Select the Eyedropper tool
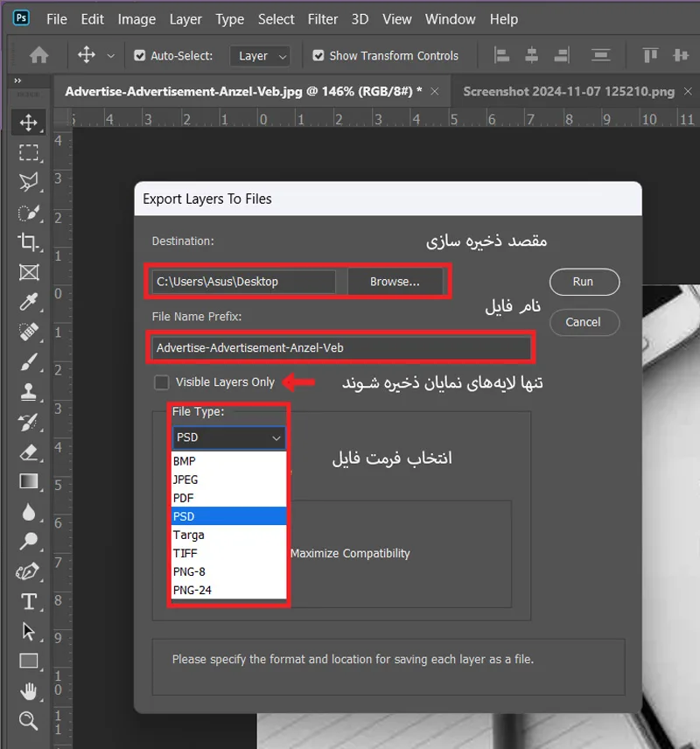700x749 pixels. [29, 302]
